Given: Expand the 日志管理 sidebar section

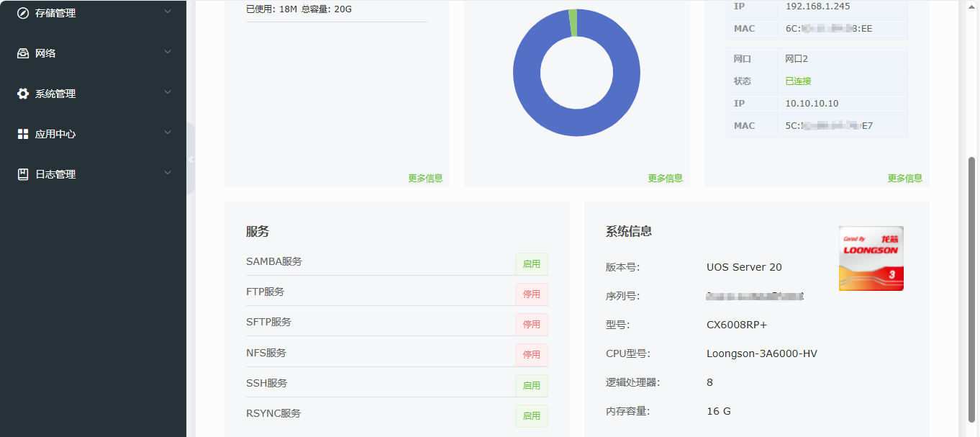Looking at the screenshot, I should pyautogui.click(x=167, y=173).
